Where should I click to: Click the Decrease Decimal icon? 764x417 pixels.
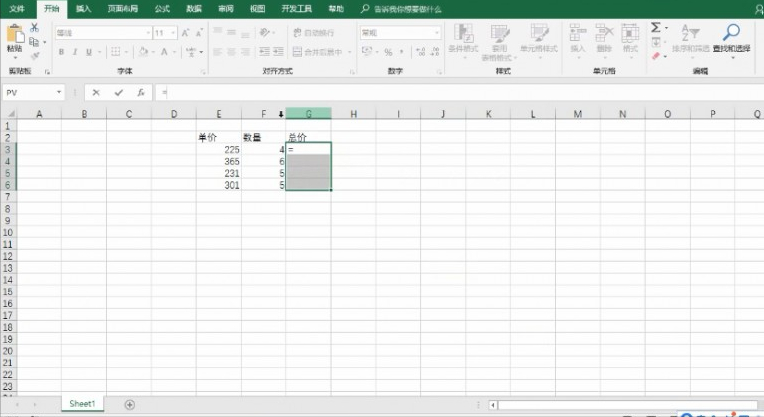click(435, 52)
